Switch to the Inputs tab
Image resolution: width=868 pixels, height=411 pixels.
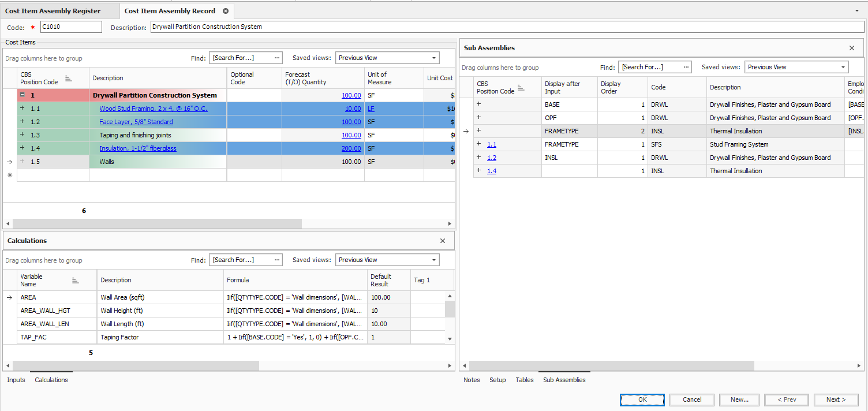tap(16, 380)
